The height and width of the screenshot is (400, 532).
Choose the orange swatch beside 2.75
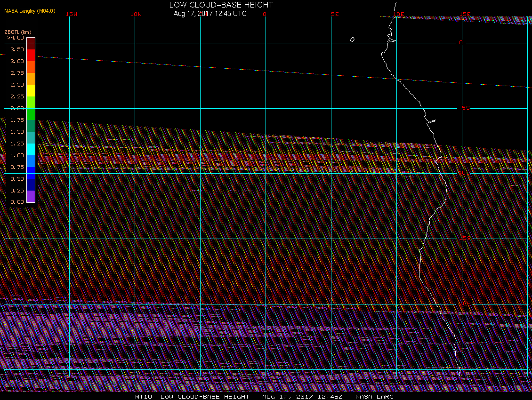click(x=31, y=79)
